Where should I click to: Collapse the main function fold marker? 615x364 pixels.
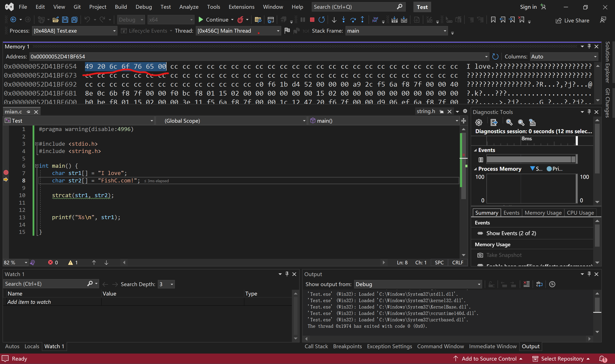tap(37, 166)
